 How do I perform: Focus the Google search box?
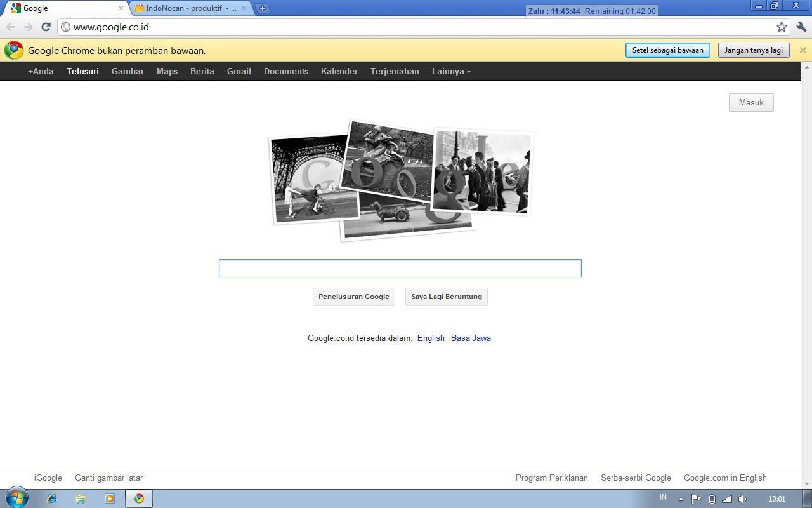(400, 268)
